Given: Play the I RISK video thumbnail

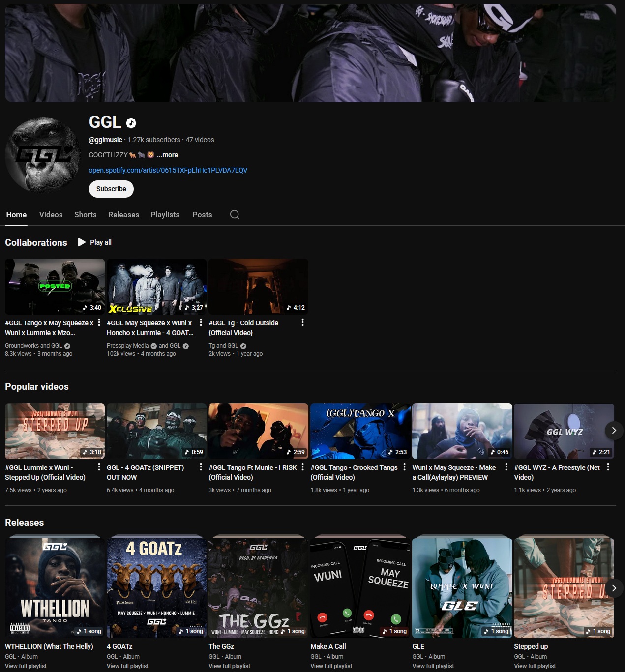Looking at the screenshot, I should coord(258,431).
